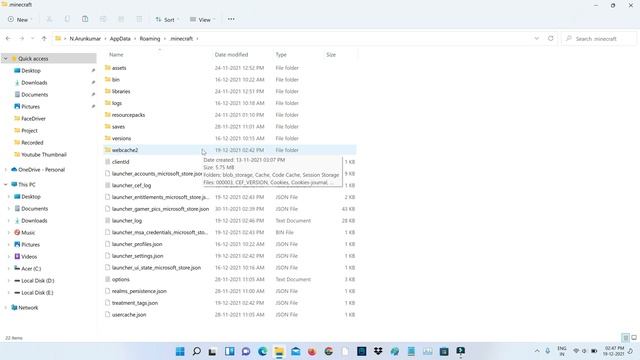The height and width of the screenshot is (360, 640).
Task: Go back with the Back arrow
Action: tap(8, 38)
